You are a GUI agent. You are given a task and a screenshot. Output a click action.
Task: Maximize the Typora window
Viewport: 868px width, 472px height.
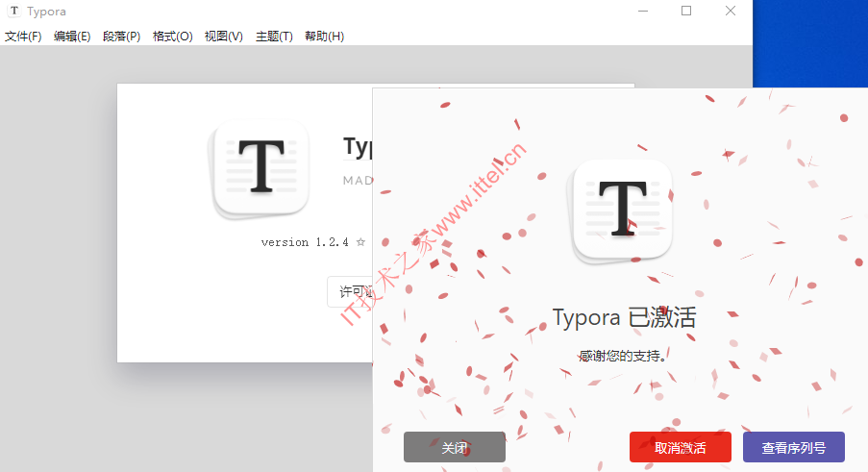[686, 11]
